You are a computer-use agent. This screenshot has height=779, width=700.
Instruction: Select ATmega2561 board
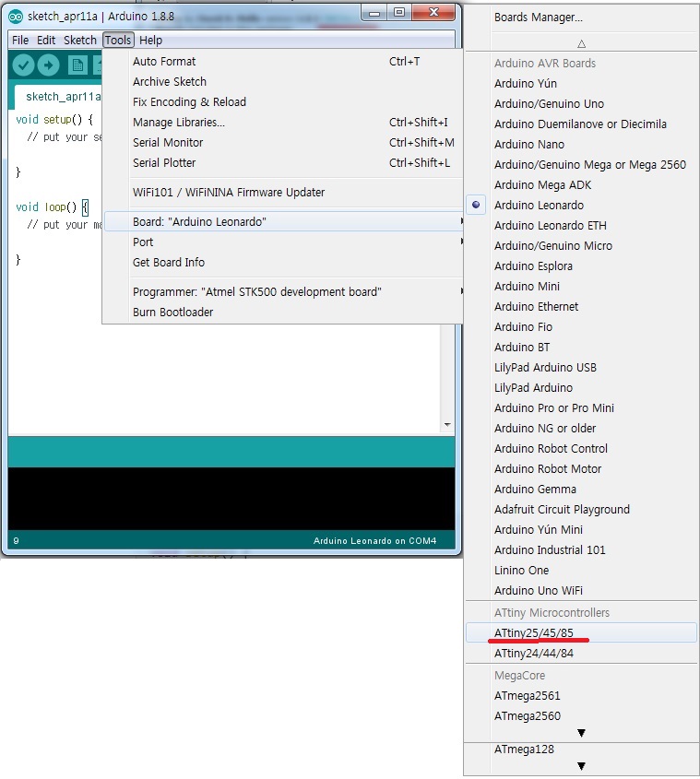[x=581, y=696]
